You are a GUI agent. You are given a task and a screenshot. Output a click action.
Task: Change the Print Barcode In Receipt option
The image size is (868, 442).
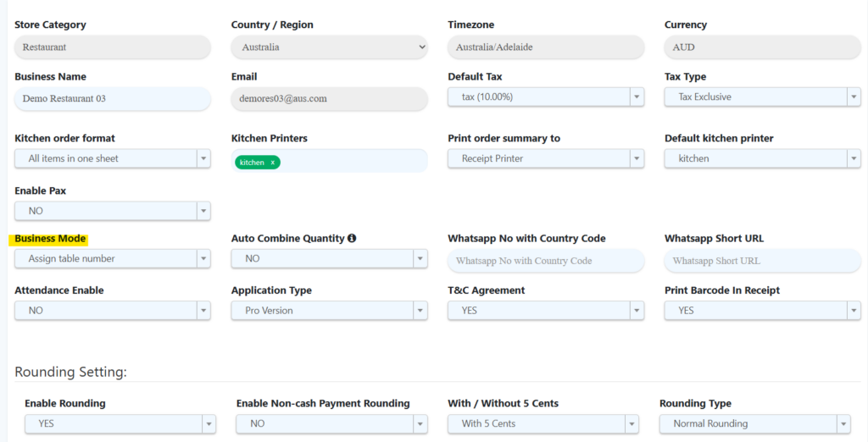pos(762,311)
